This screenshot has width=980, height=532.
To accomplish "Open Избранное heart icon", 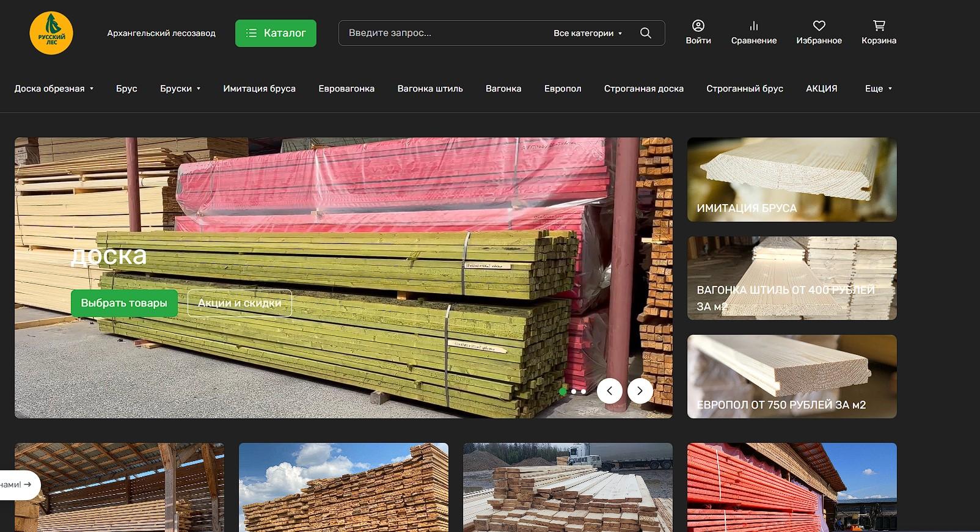I will (819, 32).
